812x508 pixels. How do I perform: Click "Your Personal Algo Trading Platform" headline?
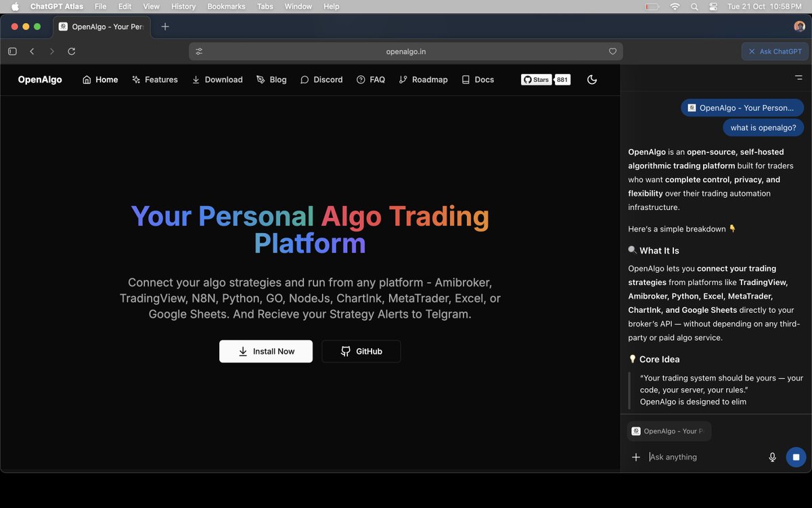pos(310,230)
